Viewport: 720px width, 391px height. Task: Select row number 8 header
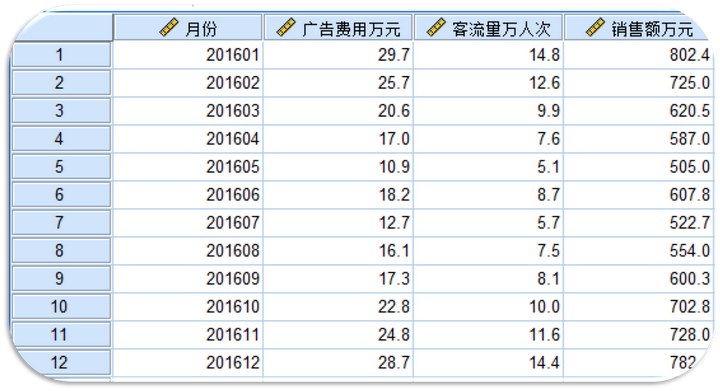(x=61, y=251)
